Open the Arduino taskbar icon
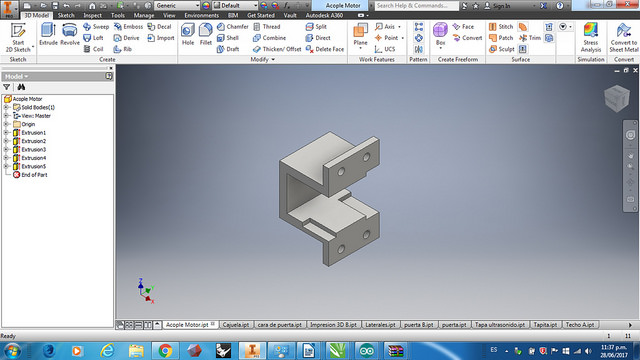Viewport: 640px width, 360px height. point(367,351)
